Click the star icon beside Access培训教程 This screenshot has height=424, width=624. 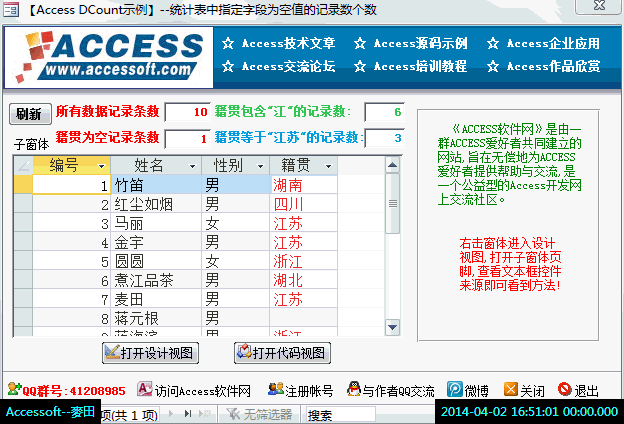click(x=360, y=66)
